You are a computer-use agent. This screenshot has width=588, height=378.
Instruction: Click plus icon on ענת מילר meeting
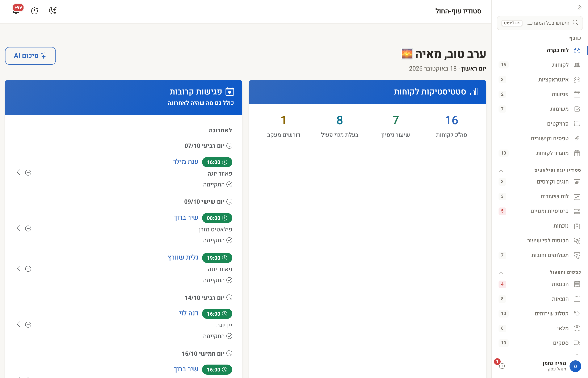pyautogui.click(x=28, y=173)
